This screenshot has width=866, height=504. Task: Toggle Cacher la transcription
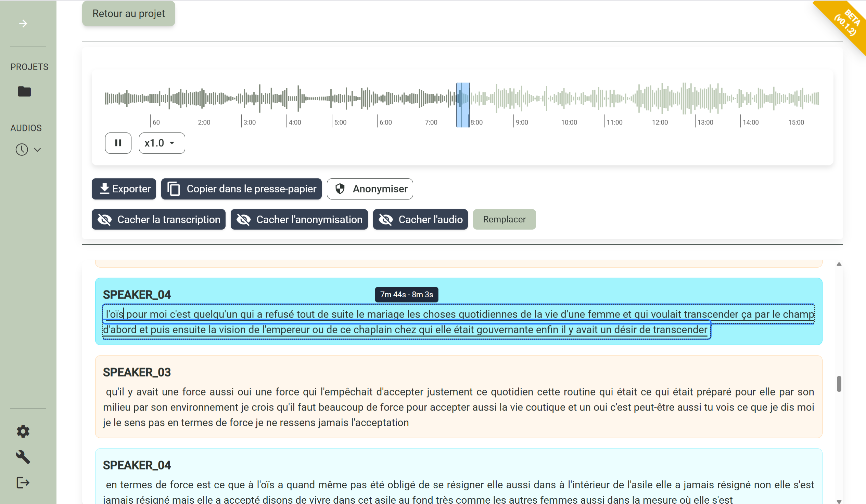[158, 219]
